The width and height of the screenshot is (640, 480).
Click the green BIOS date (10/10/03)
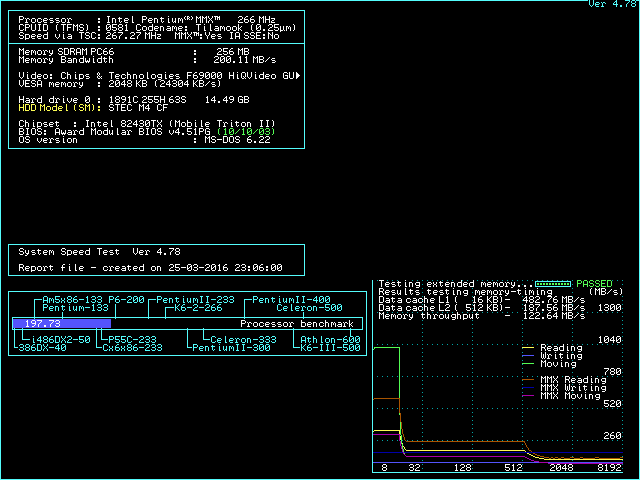246,132
